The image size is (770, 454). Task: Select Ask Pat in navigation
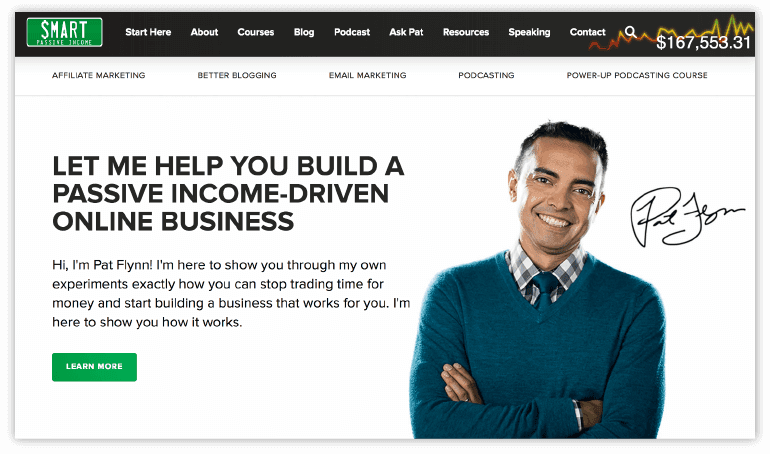(x=406, y=32)
